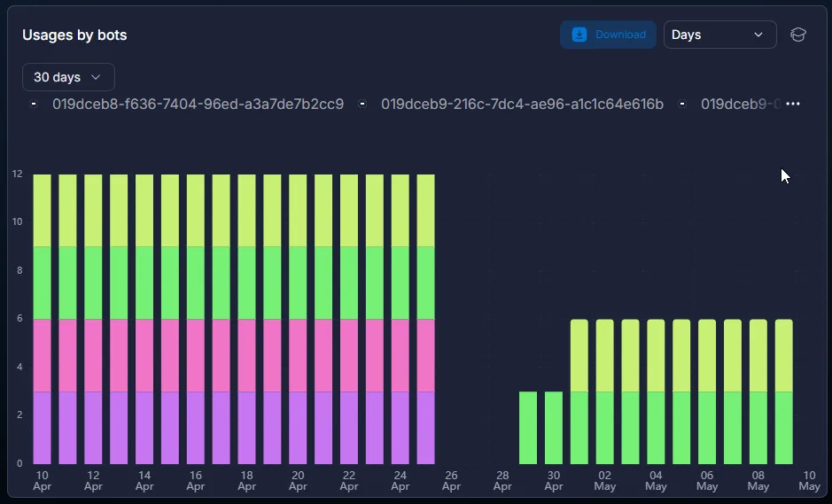Select purple segment of 14 Apr bar
The image size is (832, 504).
[x=144, y=428]
